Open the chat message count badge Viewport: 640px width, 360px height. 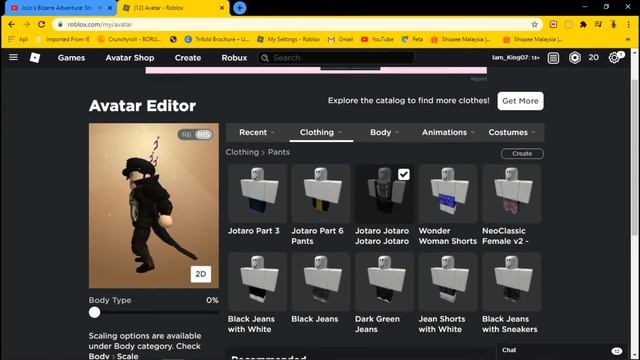pyautogui.click(x=617, y=351)
